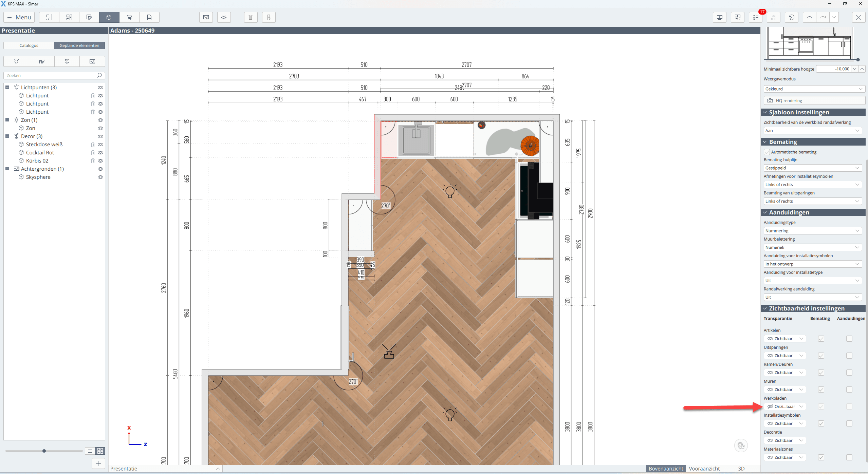Image resolution: width=868 pixels, height=474 pixels.
Task: Enable Aanduidingen checkbox for Artikelen
Action: [x=849, y=339]
